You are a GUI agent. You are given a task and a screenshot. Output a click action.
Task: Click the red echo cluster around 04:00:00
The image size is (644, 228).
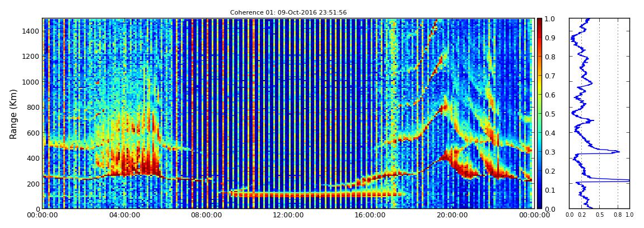click(132, 162)
